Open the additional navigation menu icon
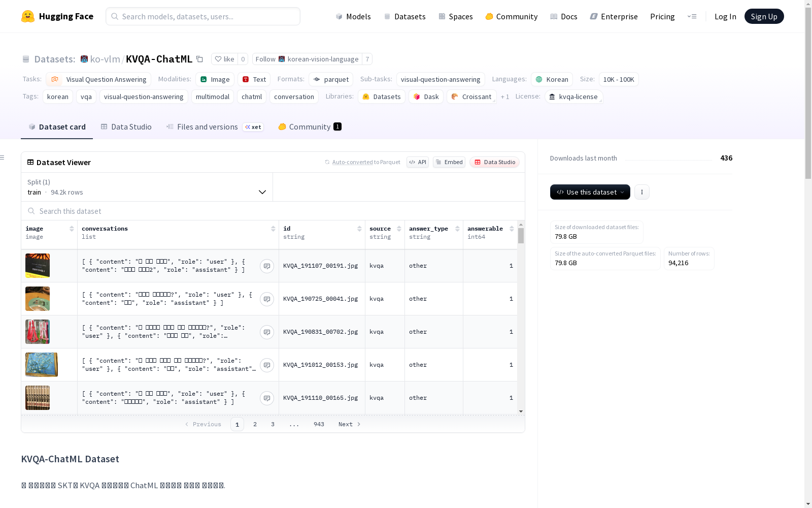This screenshot has height=508, width=812. click(x=692, y=16)
